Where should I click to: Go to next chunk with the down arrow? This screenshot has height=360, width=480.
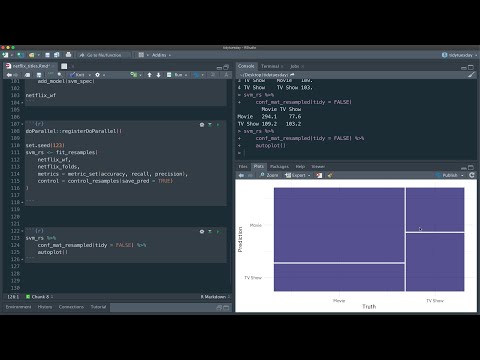[159, 75]
